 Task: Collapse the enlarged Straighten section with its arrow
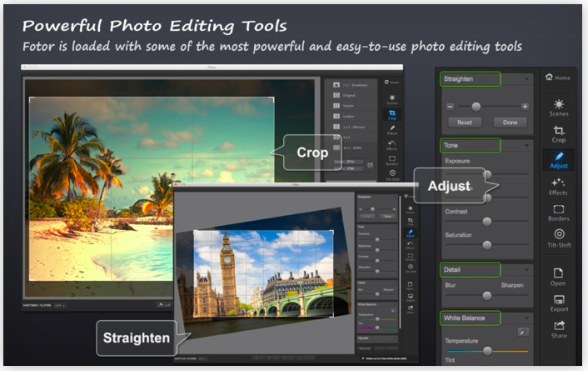527,79
